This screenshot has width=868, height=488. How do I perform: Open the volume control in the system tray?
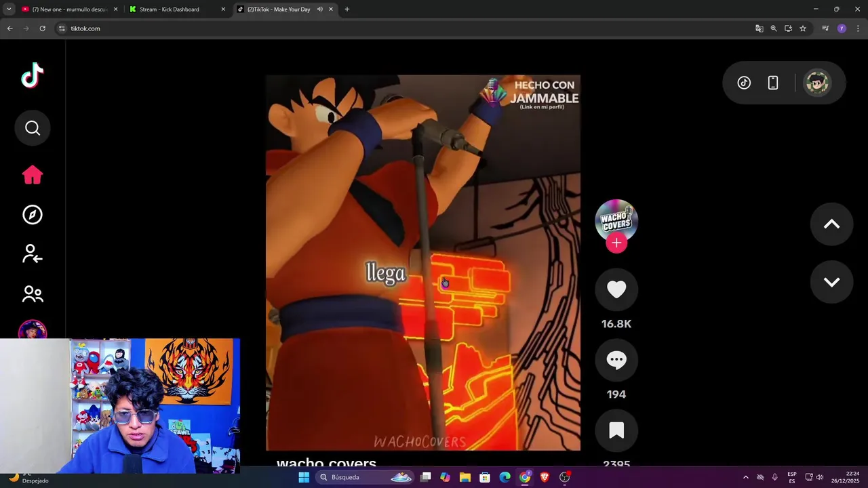819,477
